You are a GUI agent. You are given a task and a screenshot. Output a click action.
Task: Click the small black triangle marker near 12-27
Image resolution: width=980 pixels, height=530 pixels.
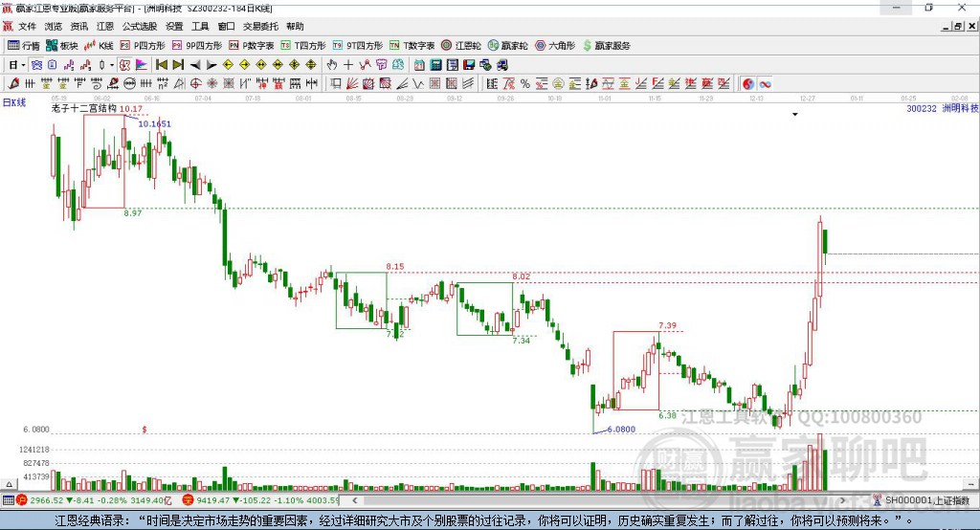795,115
